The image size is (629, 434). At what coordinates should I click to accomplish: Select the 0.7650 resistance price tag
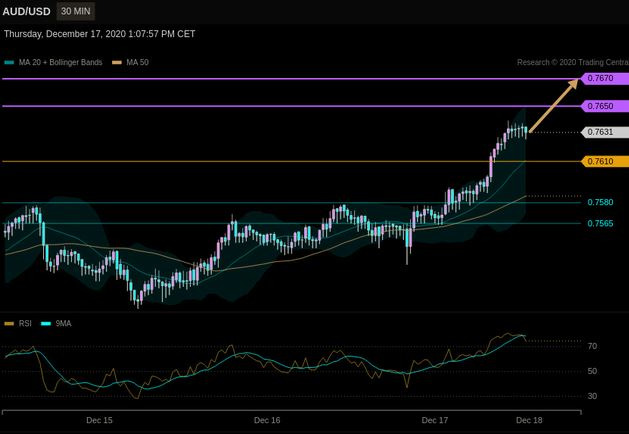pyautogui.click(x=605, y=106)
